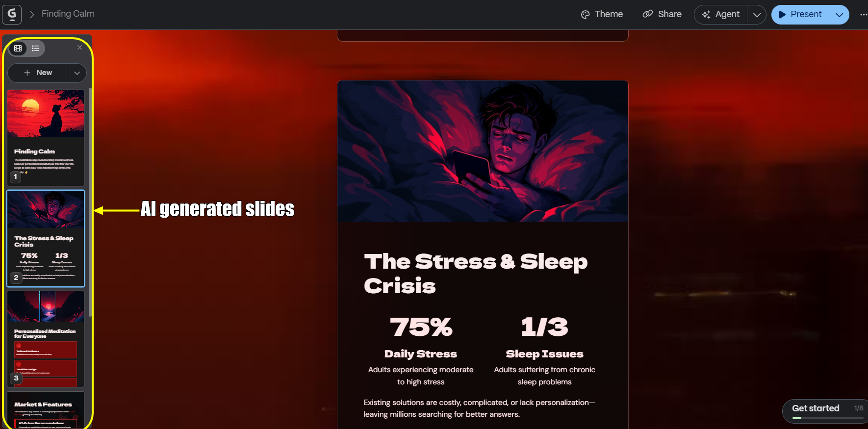
Task: Open the Theme palette
Action: 602,14
